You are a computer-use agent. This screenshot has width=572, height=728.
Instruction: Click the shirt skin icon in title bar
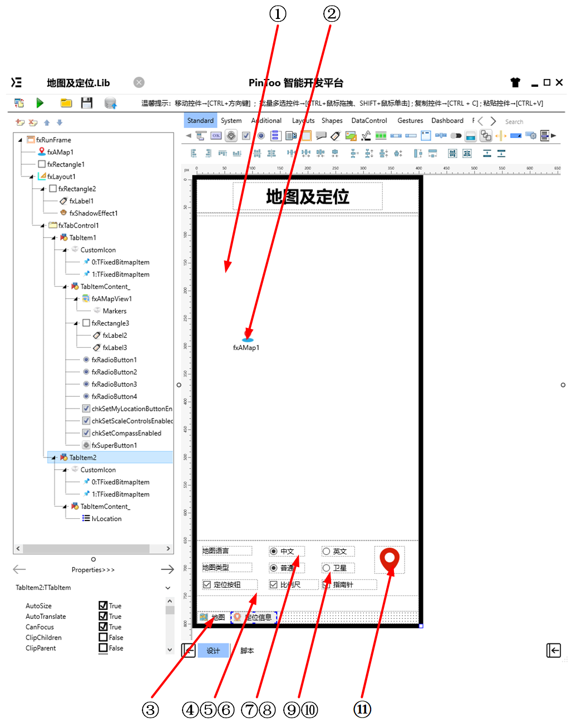[x=515, y=82]
